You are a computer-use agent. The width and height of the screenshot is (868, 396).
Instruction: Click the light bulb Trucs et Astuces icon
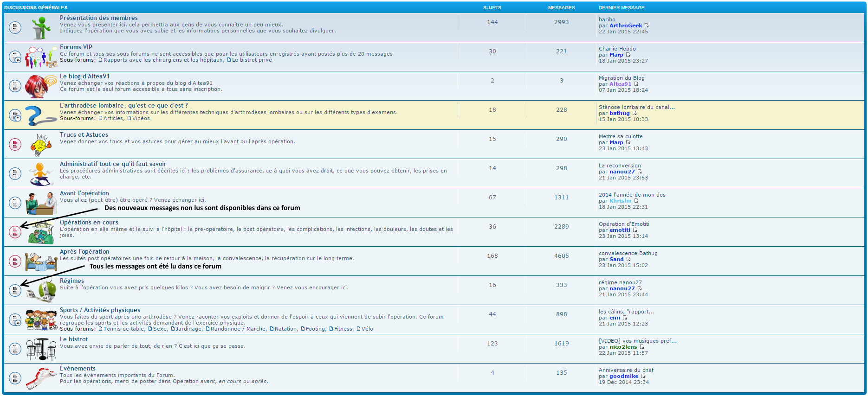(x=41, y=145)
